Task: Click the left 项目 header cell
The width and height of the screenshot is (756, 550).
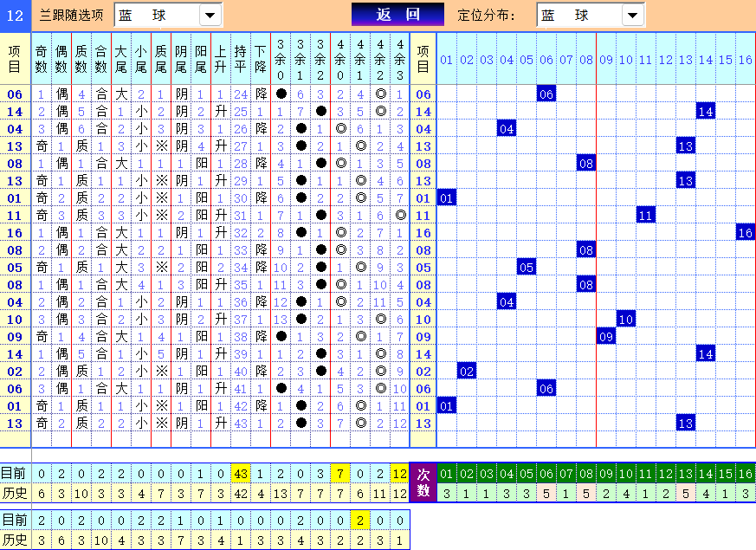Action: [x=15, y=59]
